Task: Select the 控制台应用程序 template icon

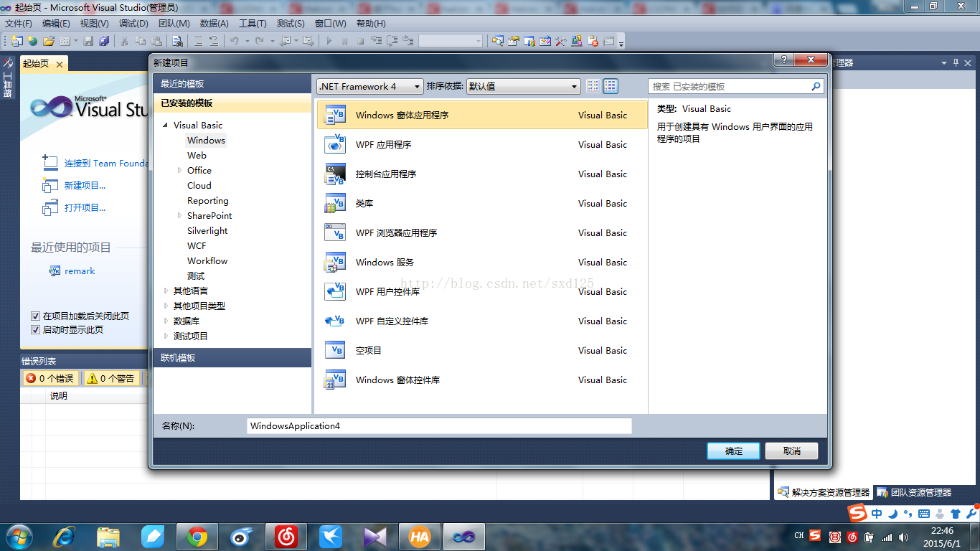Action: point(335,174)
